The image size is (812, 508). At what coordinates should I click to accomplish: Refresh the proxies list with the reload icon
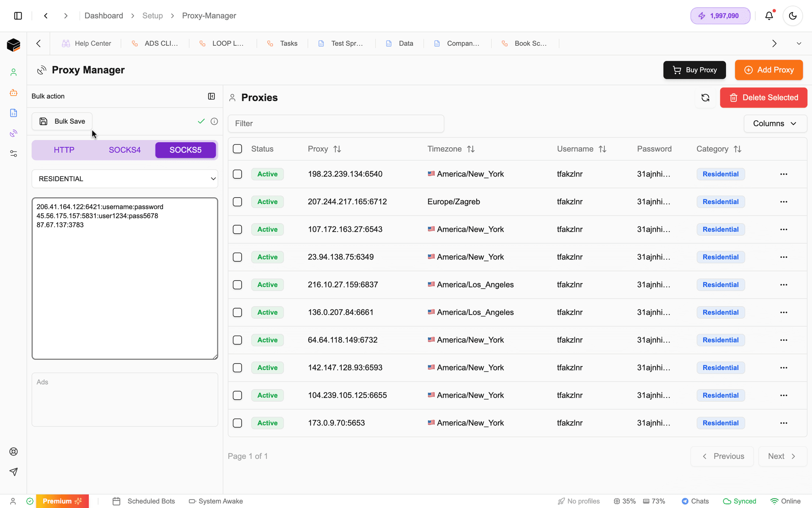(x=705, y=97)
